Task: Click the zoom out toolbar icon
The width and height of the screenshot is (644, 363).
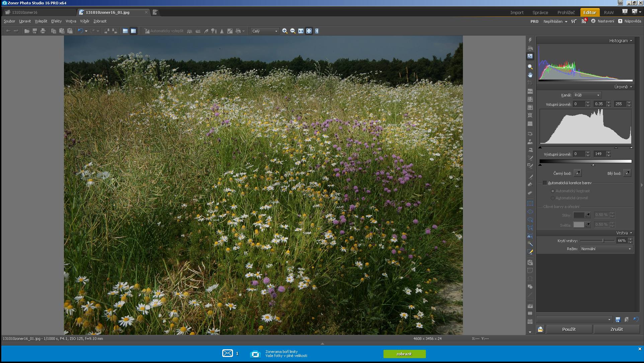Action: [x=293, y=31]
